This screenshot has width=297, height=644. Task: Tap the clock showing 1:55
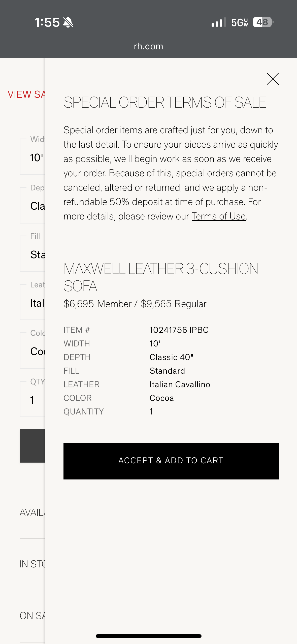pyautogui.click(x=47, y=22)
